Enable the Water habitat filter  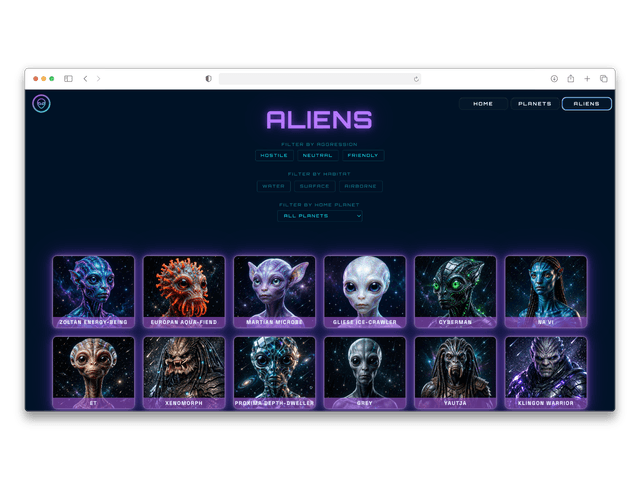tap(273, 186)
